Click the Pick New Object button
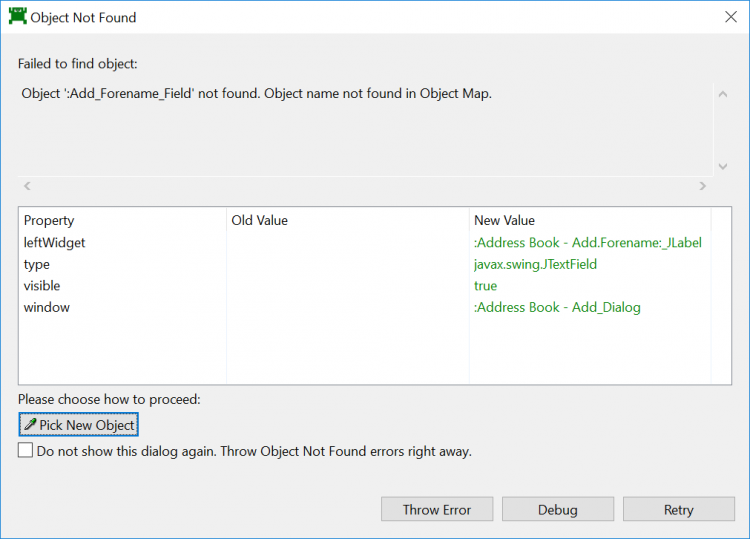750x539 pixels. pos(79,425)
